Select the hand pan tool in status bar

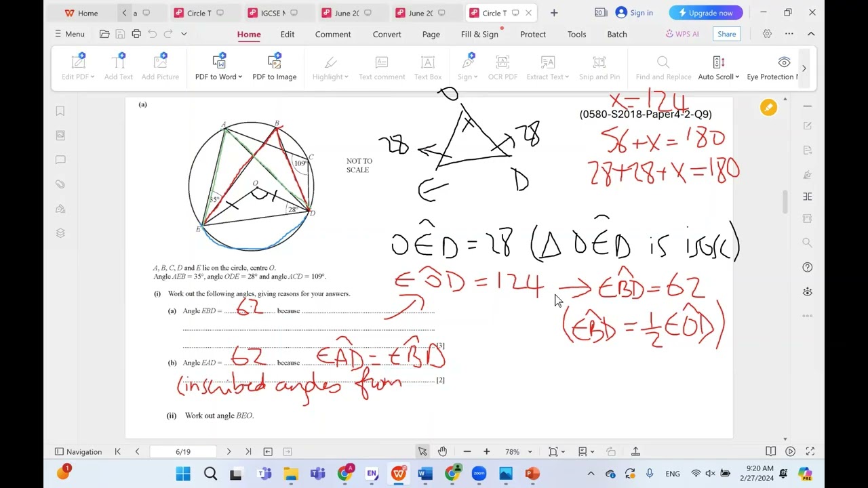tap(442, 451)
